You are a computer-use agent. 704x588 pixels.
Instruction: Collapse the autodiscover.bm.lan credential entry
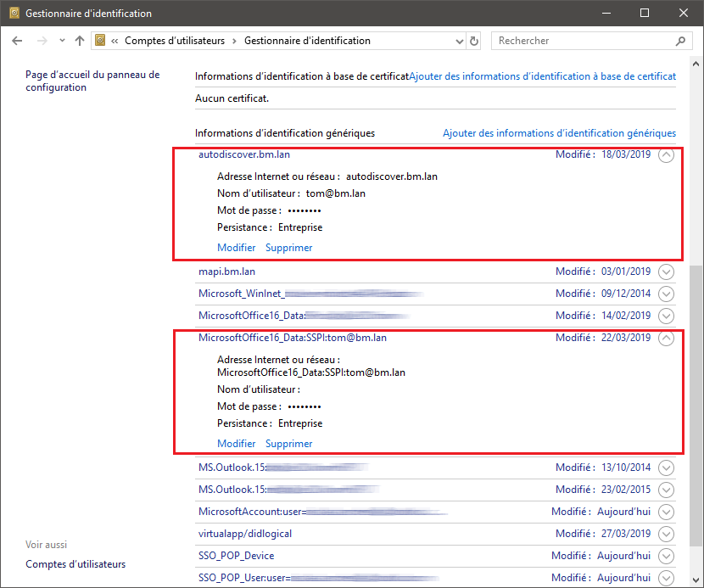point(666,154)
